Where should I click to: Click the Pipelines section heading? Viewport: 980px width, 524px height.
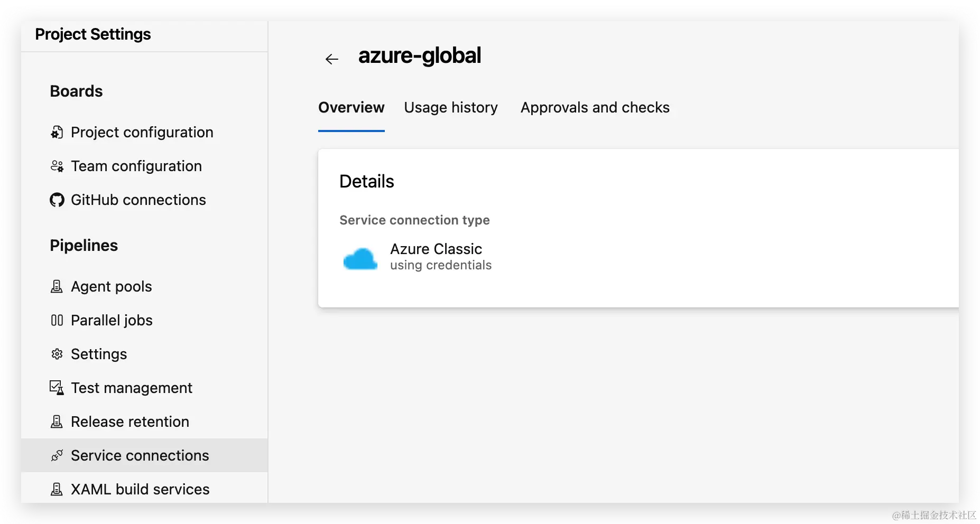[x=84, y=245]
